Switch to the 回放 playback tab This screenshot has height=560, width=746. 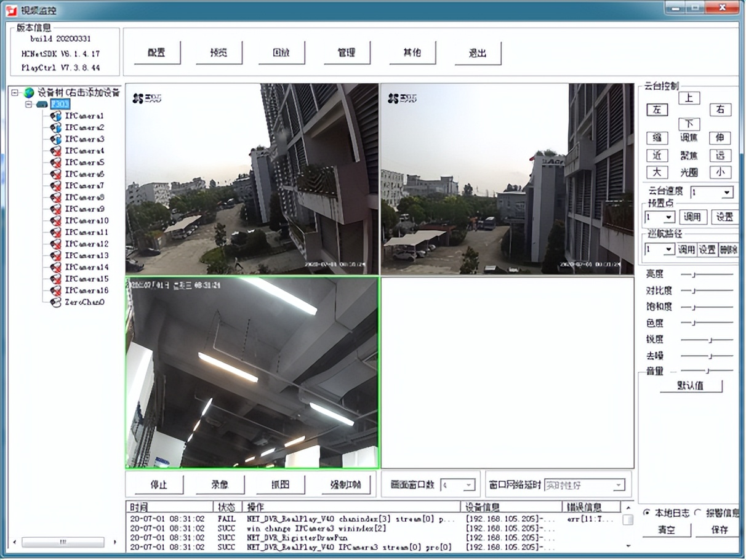click(x=281, y=53)
